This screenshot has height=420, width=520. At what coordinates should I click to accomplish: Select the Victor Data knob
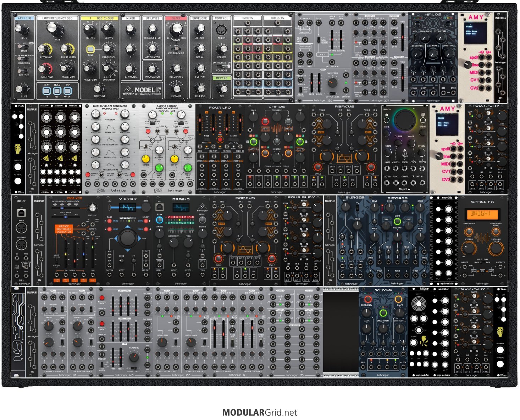(146, 208)
